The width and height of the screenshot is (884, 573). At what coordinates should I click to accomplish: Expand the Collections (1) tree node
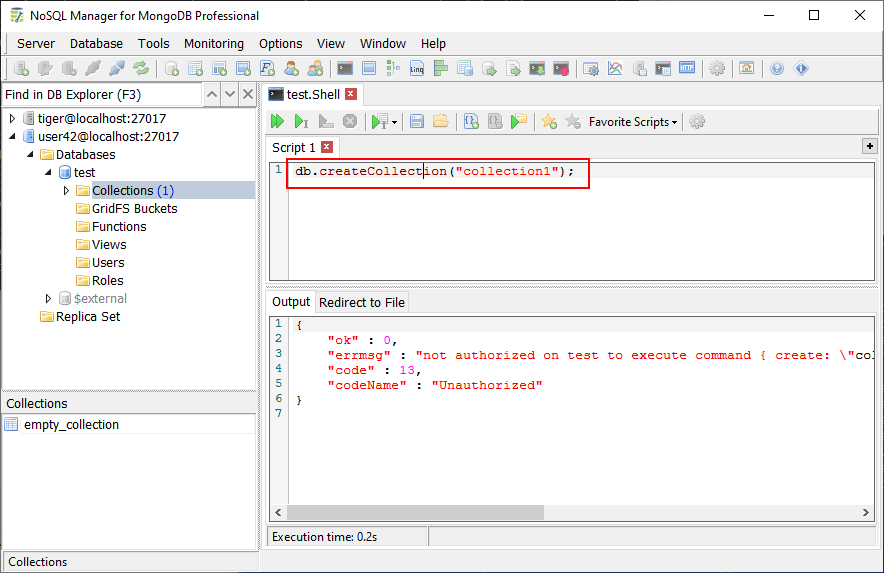pyautogui.click(x=67, y=191)
